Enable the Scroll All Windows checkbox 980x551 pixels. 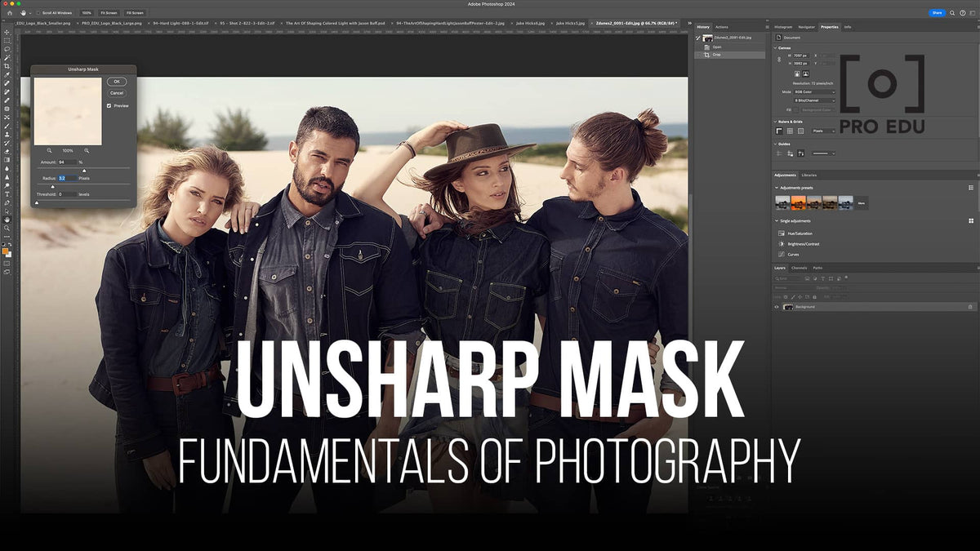point(38,13)
